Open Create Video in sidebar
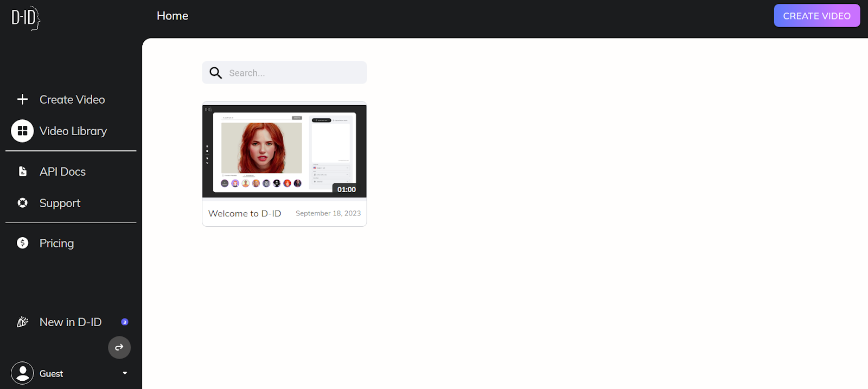This screenshot has height=389, width=868. (72, 99)
